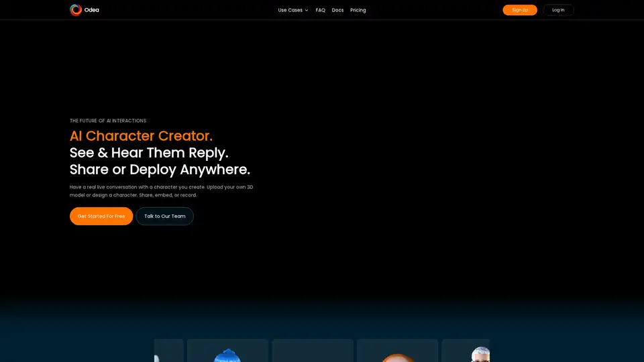Click the Odea brand name text
Image resolution: width=644 pixels, height=362 pixels.
tap(92, 10)
